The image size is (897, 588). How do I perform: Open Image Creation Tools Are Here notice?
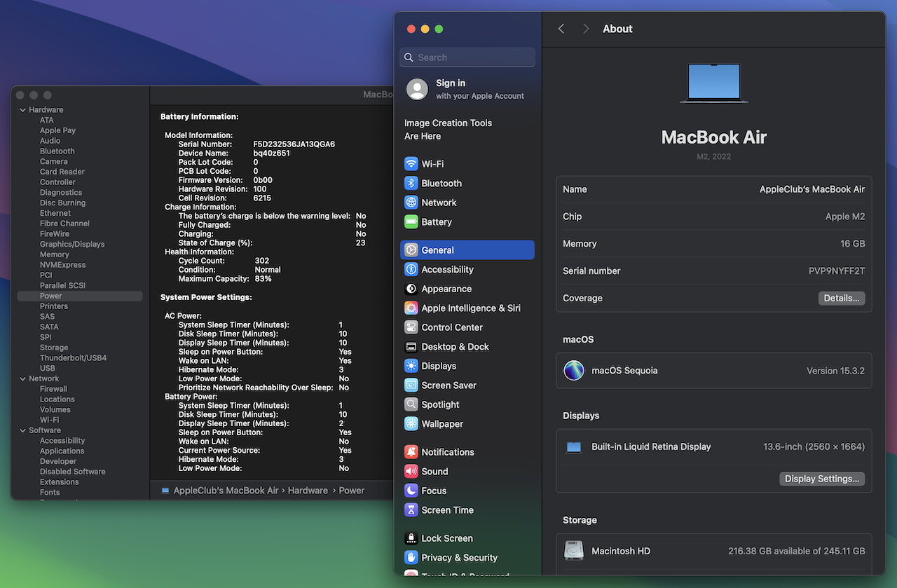[x=448, y=130]
